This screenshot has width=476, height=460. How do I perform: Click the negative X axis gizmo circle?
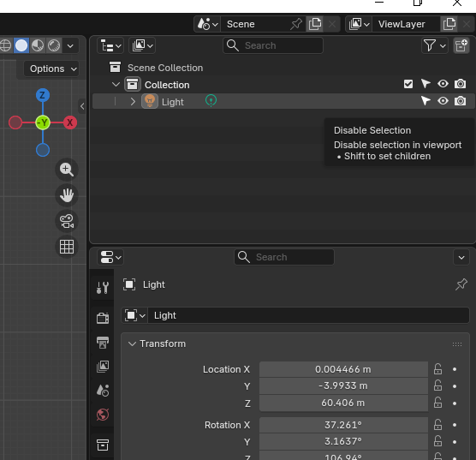[15, 122]
